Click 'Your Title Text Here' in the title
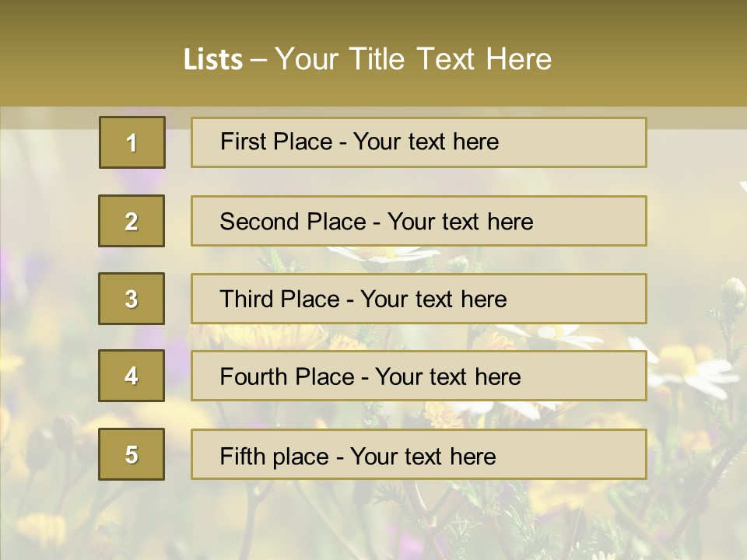 pos(412,60)
